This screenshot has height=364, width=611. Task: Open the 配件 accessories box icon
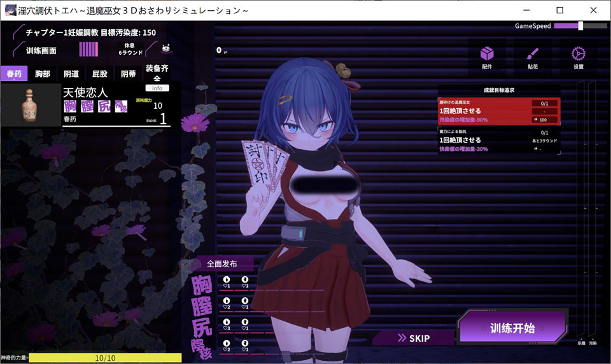487,54
